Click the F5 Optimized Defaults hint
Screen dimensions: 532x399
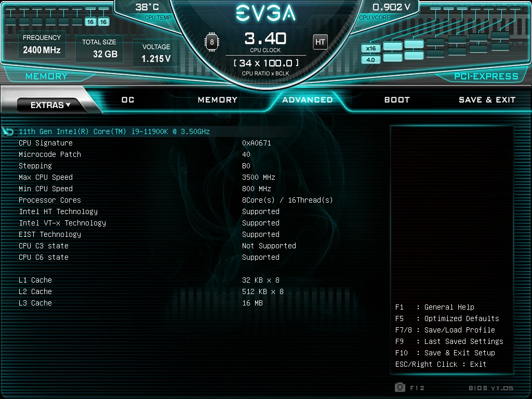coord(447,318)
